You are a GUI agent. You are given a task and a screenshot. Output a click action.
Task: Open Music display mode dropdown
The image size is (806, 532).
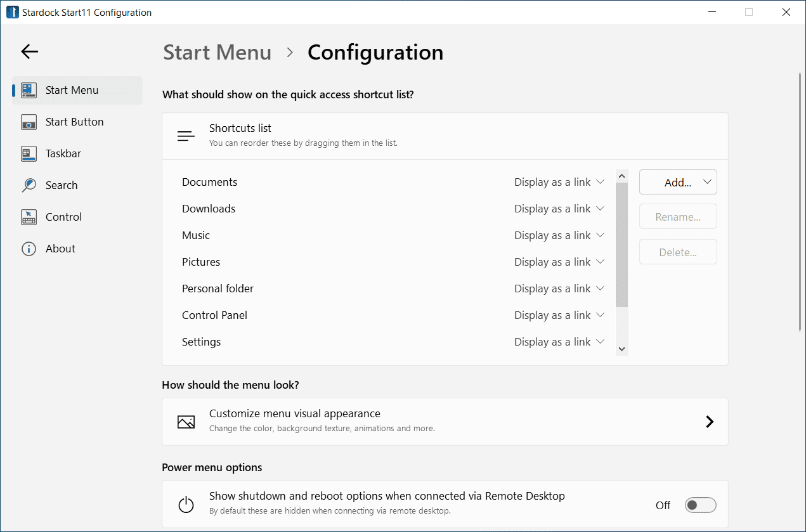[x=559, y=235]
